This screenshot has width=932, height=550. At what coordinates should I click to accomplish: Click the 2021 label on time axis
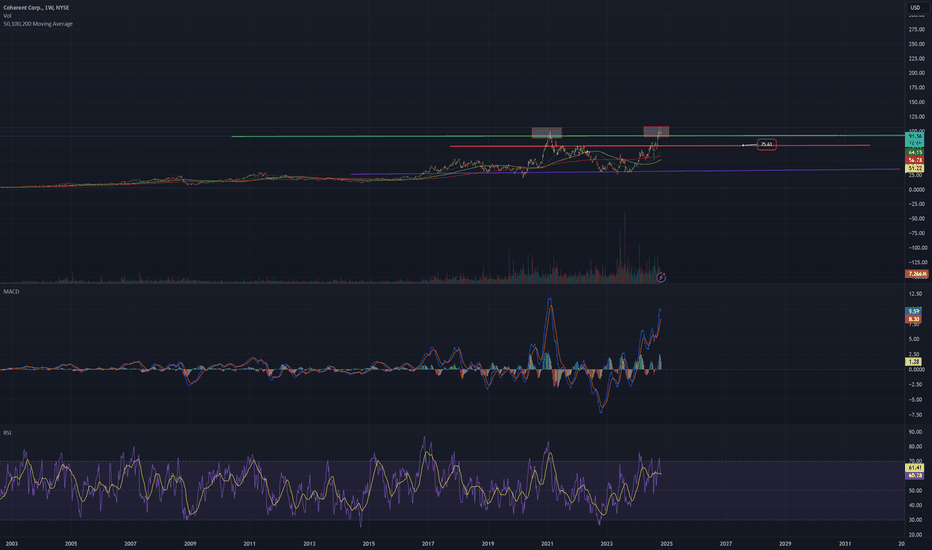547,543
